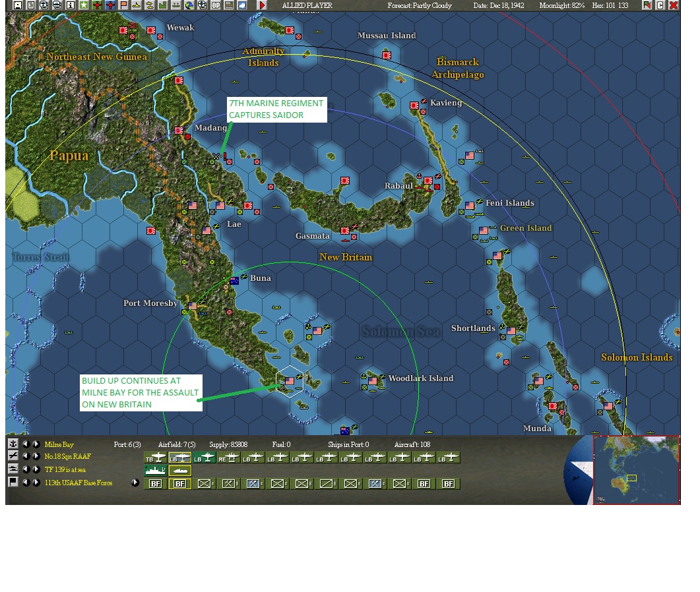
Task: Open the information 'i' toolbar icon
Action: pyautogui.click(x=71, y=5)
